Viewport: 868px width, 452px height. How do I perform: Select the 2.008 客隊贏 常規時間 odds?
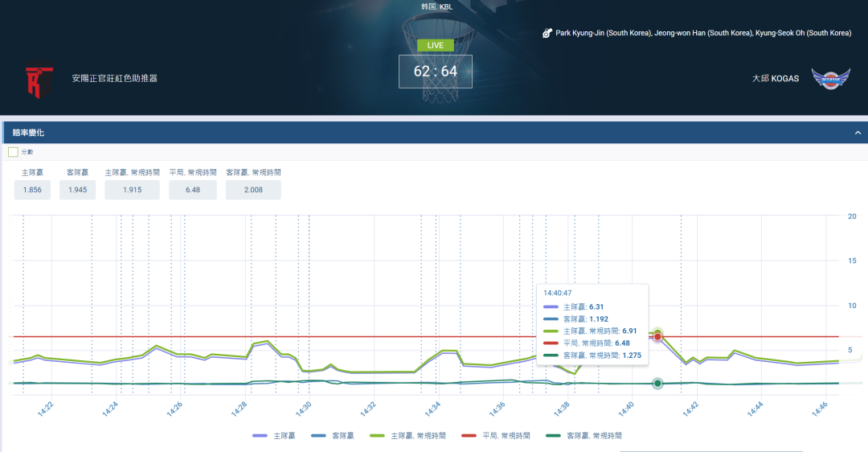253,190
